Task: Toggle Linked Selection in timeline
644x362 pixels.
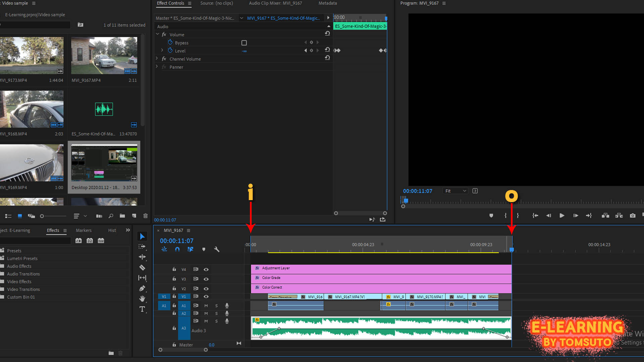Action: (190, 249)
